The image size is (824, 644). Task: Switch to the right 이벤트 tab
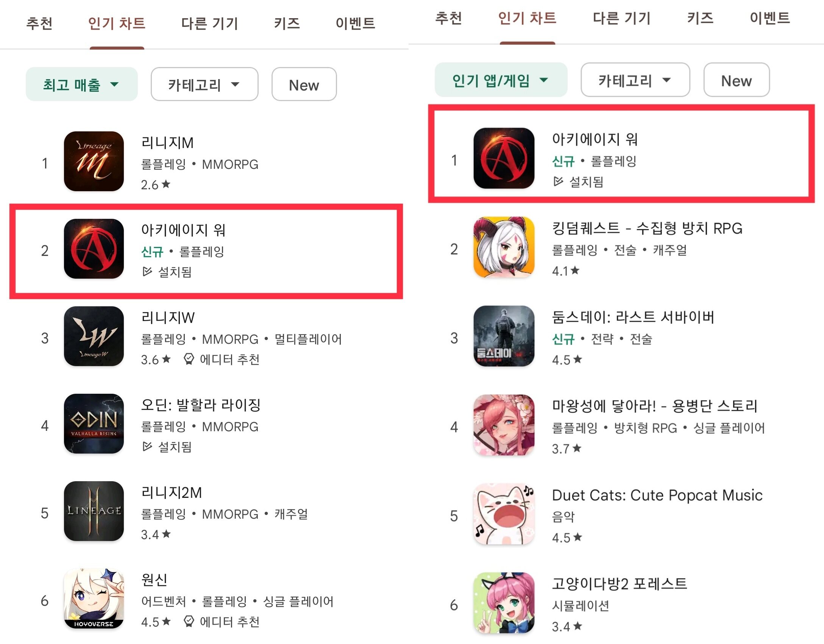(770, 18)
